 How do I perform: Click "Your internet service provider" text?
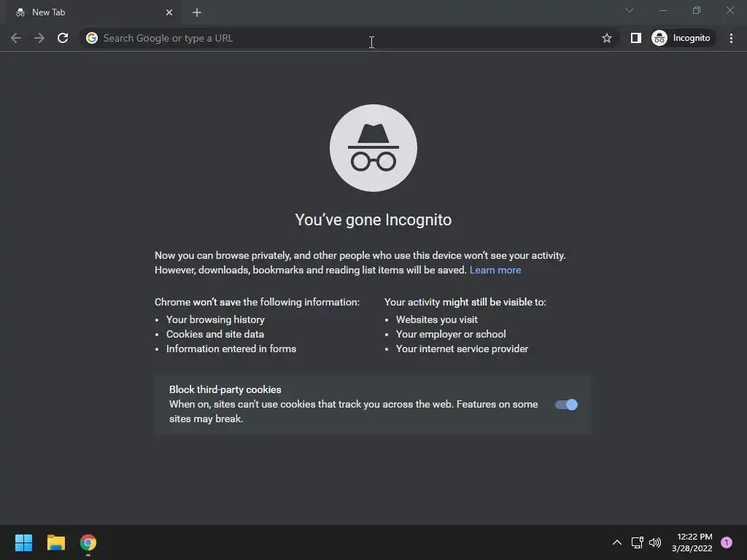[462, 349]
